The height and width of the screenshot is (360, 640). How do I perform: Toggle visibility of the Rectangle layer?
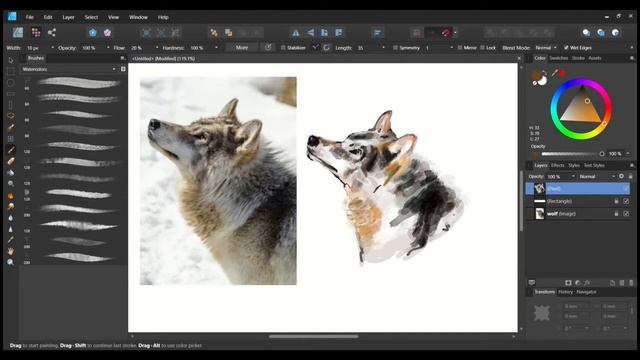click(x=626, y=201)
